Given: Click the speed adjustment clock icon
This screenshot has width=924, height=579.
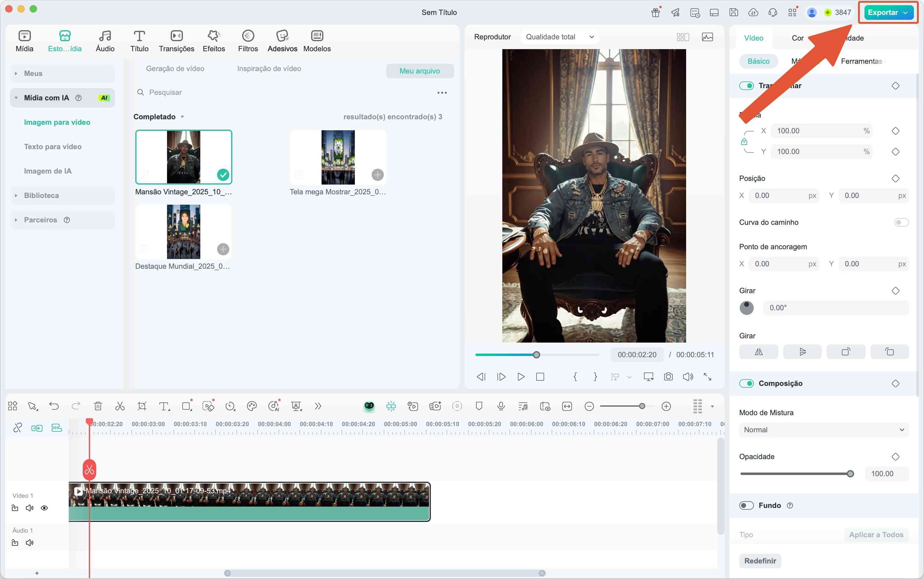Looking at the screenshot, I should pyautogui.click(x=230, y=406).
